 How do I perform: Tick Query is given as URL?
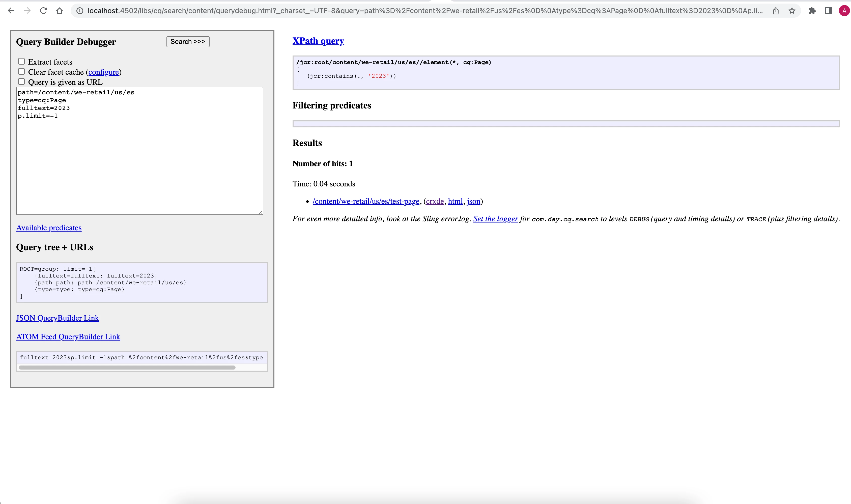click(x=21, y=81)
